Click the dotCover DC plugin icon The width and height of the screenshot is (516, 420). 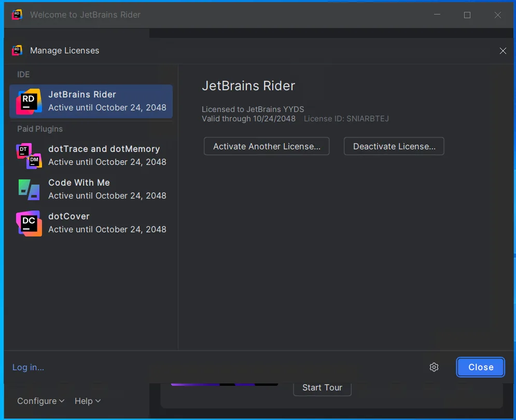[x=29, y=223]
